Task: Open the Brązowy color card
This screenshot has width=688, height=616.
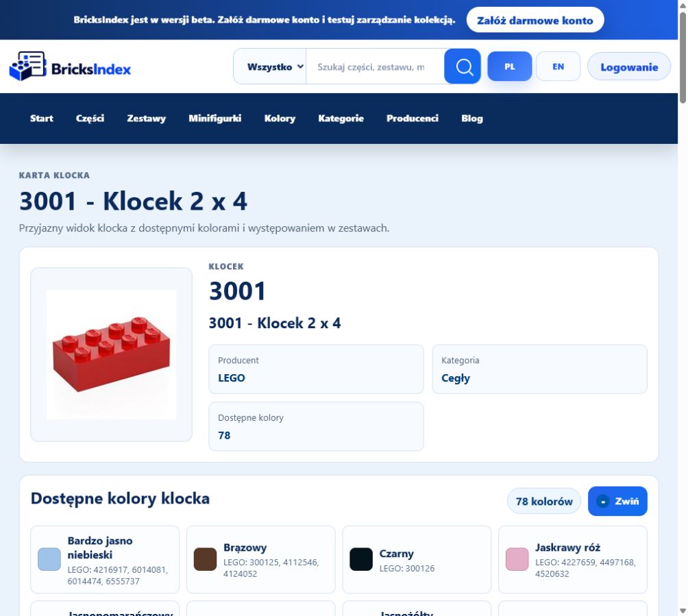Action: coord(260,559)
